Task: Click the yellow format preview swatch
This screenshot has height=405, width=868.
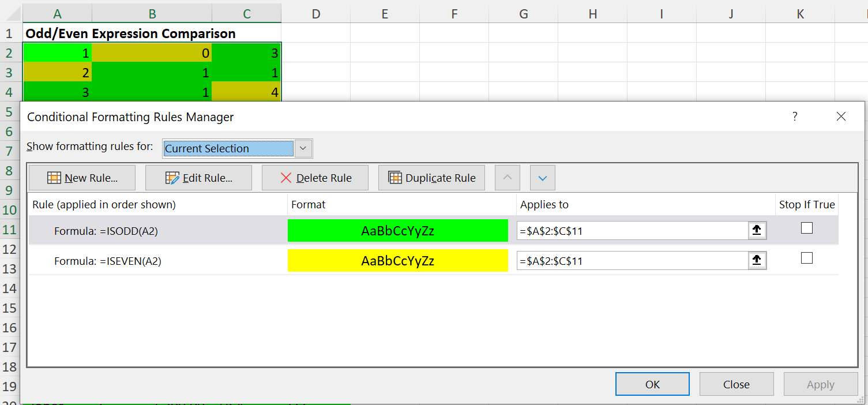Action: pos(397,261)
